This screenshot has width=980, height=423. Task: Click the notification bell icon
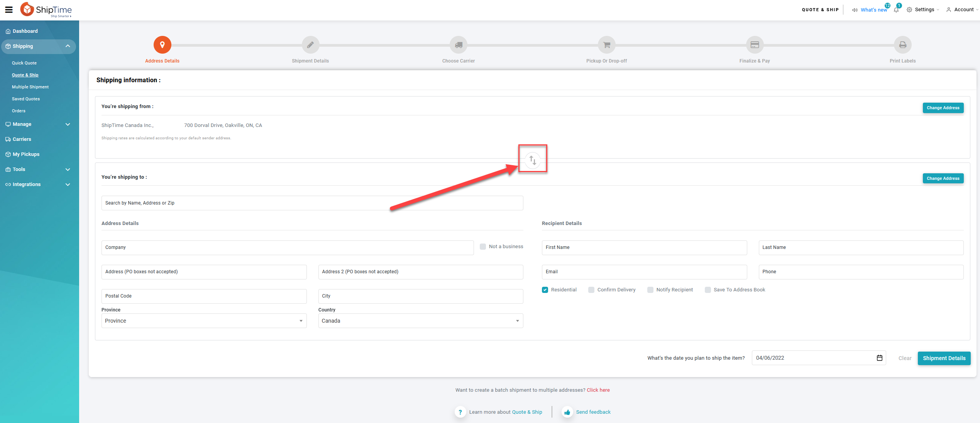[896, 10]
